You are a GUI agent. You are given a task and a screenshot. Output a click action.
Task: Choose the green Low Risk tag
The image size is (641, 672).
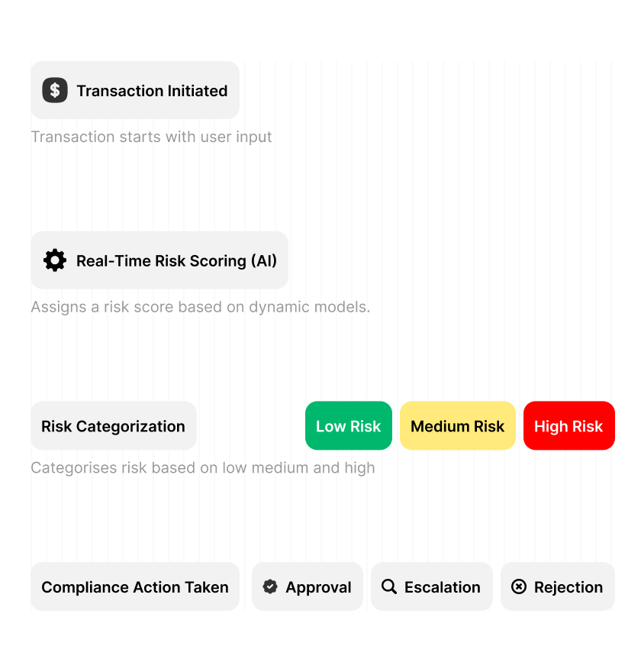[349, 425]
